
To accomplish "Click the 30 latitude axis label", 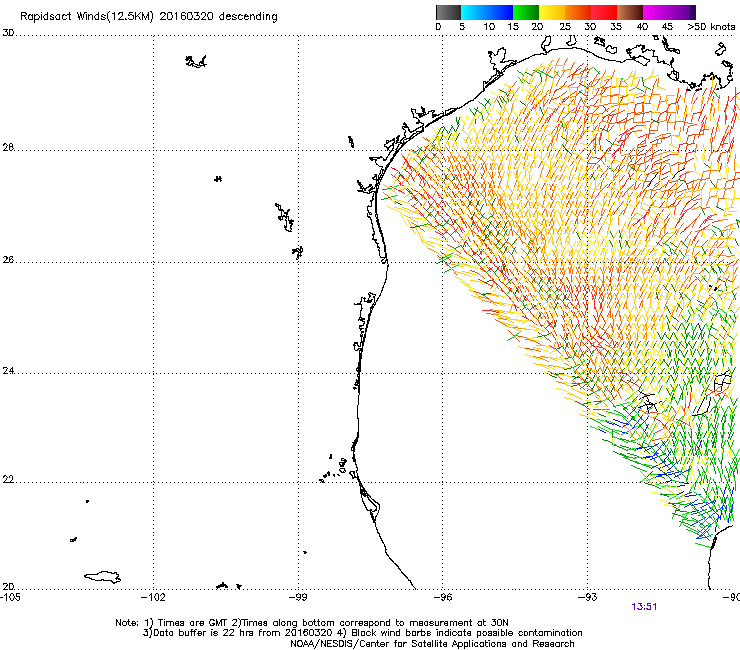I will (8, 33).
